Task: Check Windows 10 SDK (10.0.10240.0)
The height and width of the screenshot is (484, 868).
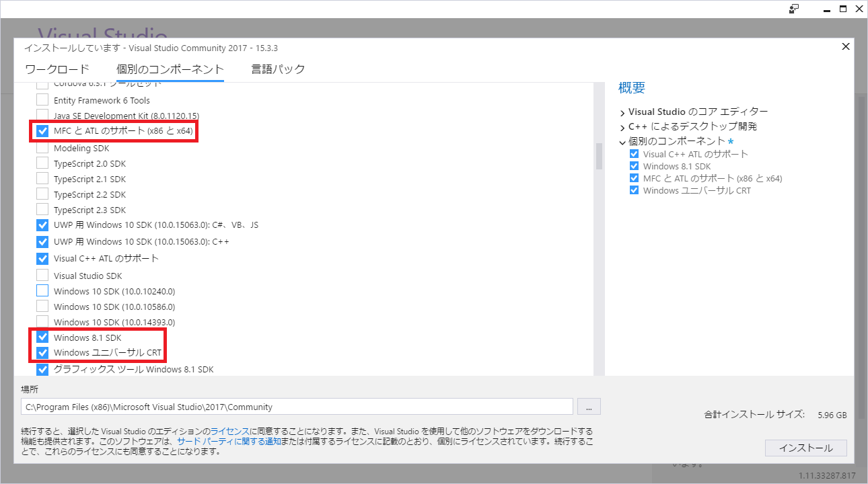Action: tap(42, 291)
